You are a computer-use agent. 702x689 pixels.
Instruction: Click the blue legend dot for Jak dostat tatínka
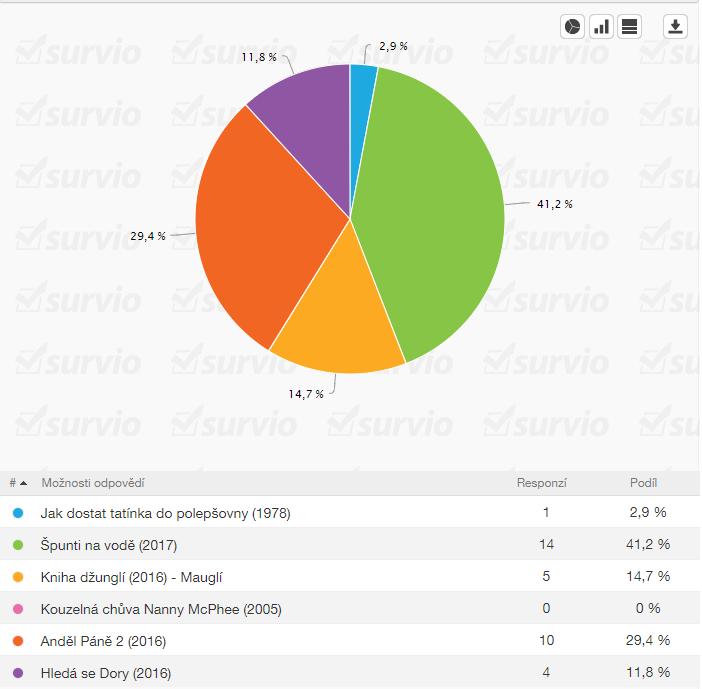click(18, 513)
